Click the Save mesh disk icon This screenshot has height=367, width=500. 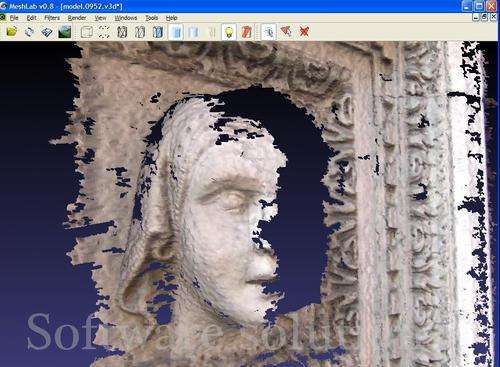coord(47,32)
